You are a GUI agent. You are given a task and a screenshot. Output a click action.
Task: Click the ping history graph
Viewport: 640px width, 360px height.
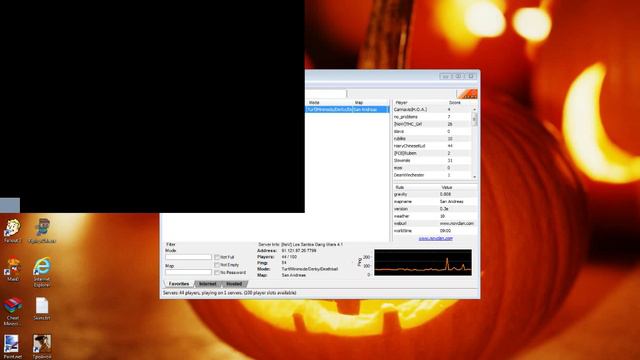point(423,262)
